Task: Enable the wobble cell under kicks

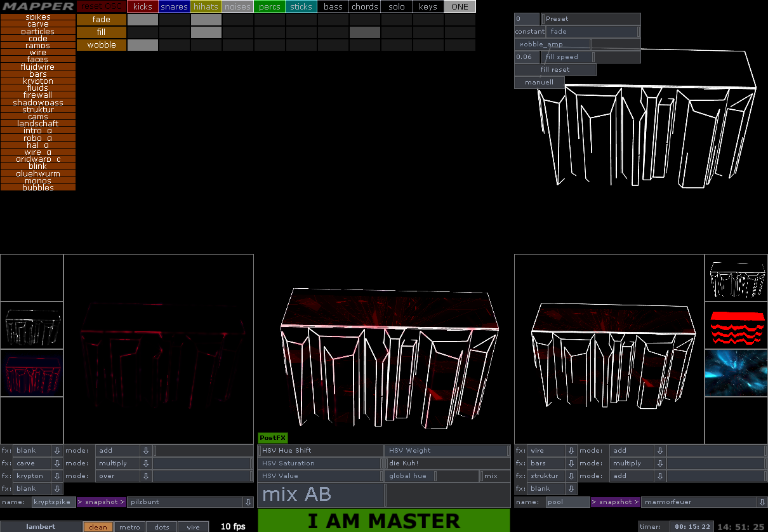Action: (143, 45)
